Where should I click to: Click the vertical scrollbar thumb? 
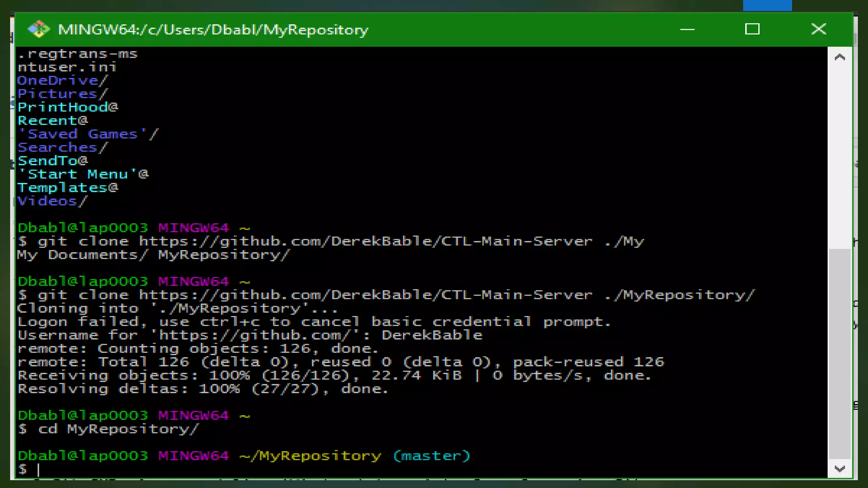tap(840, 354)
